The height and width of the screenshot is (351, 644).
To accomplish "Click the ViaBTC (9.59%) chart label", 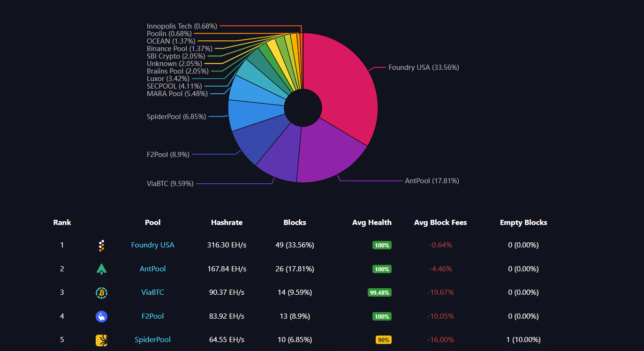I will (x=170, y=184).
